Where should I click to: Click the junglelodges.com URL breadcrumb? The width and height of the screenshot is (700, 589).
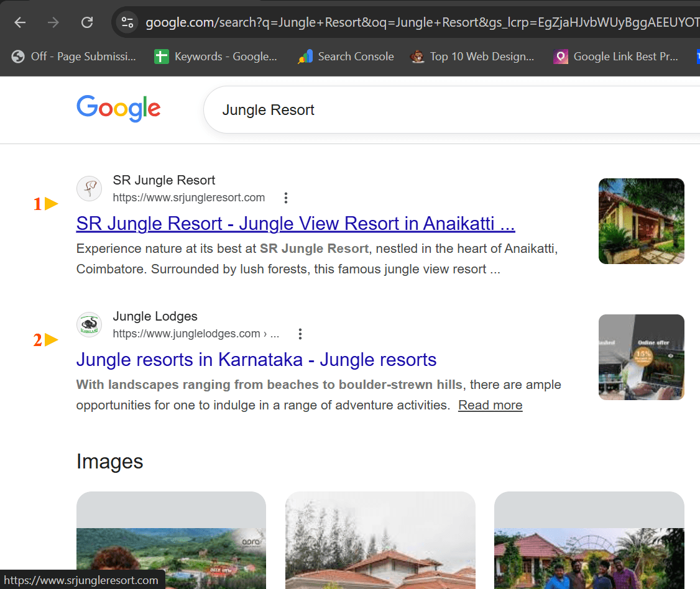[x=196, y=334]
